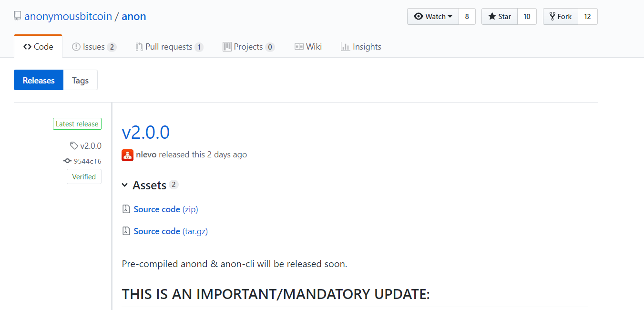
Task: Click the repository book icon
Action: (x=18, y=16)
